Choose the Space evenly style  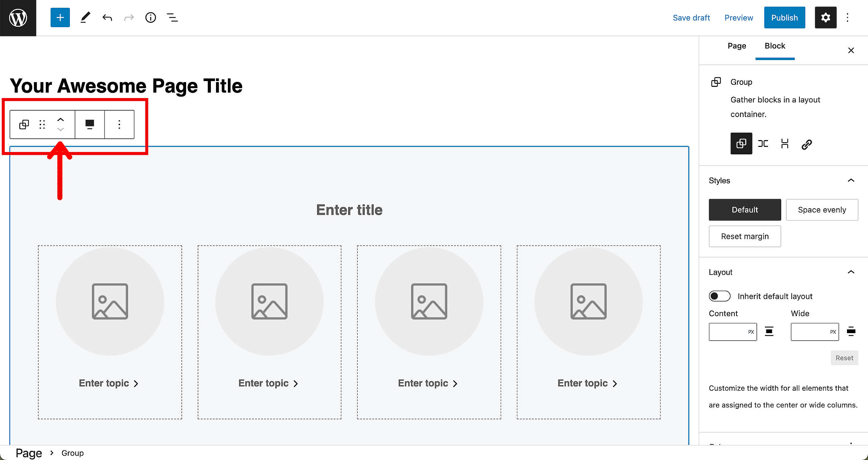coord(822,210)
